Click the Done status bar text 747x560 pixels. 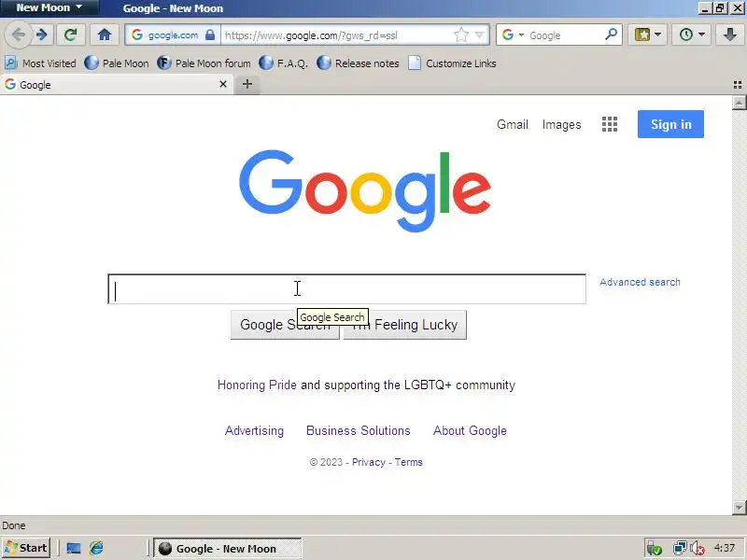[14, 525]
